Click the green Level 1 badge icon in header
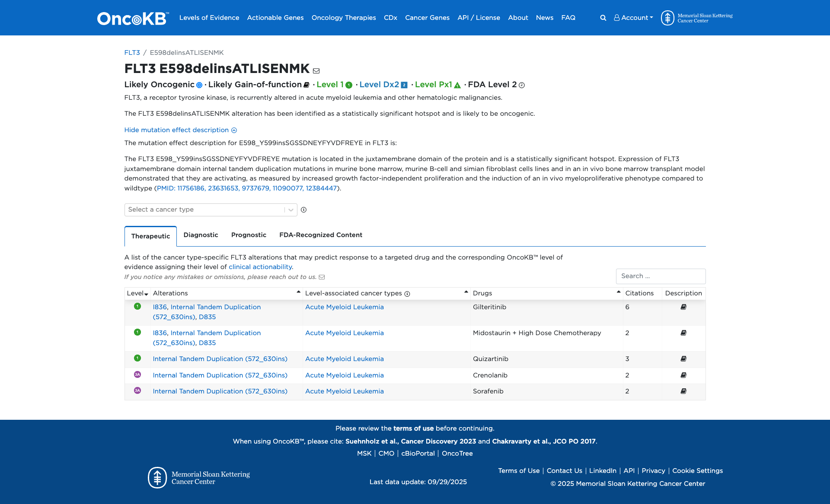Screen dimensions: 830x504 349,85
